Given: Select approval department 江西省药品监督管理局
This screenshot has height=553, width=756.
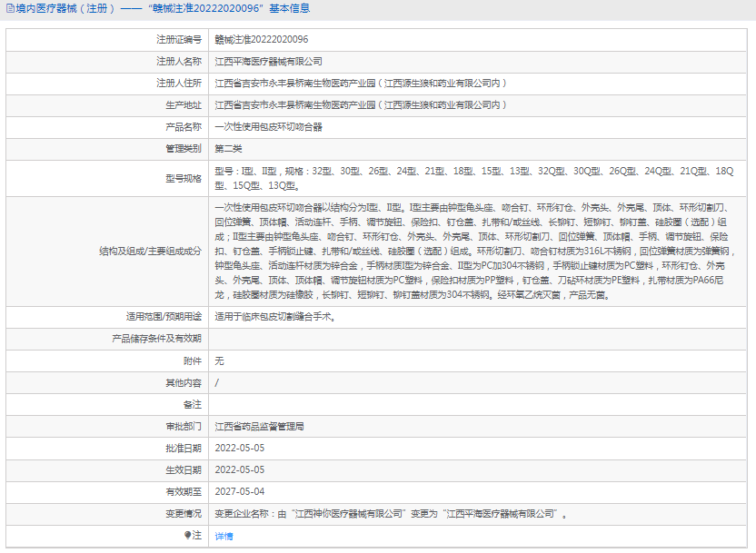Looking at the screenshot, I should pyautogui.click(x=259, y=426).
